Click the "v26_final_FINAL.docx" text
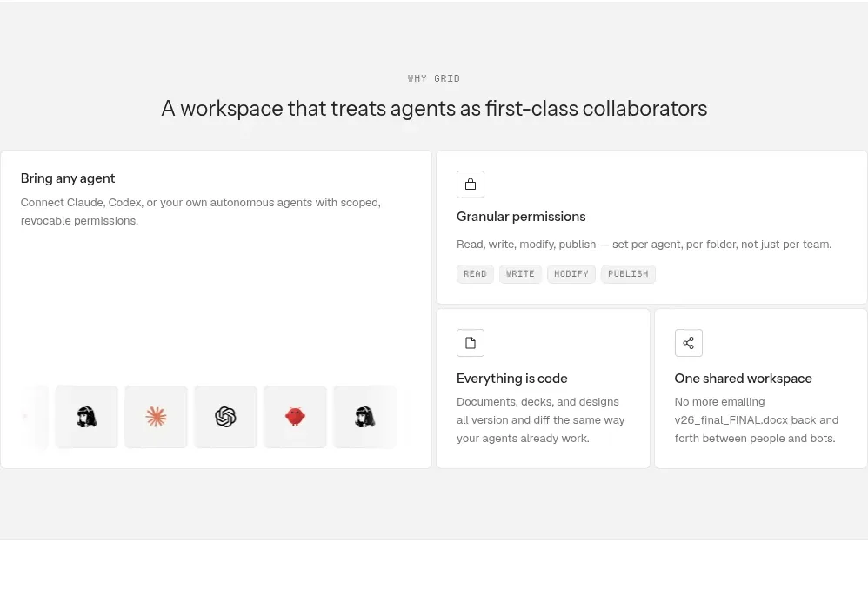 point(731,420)
